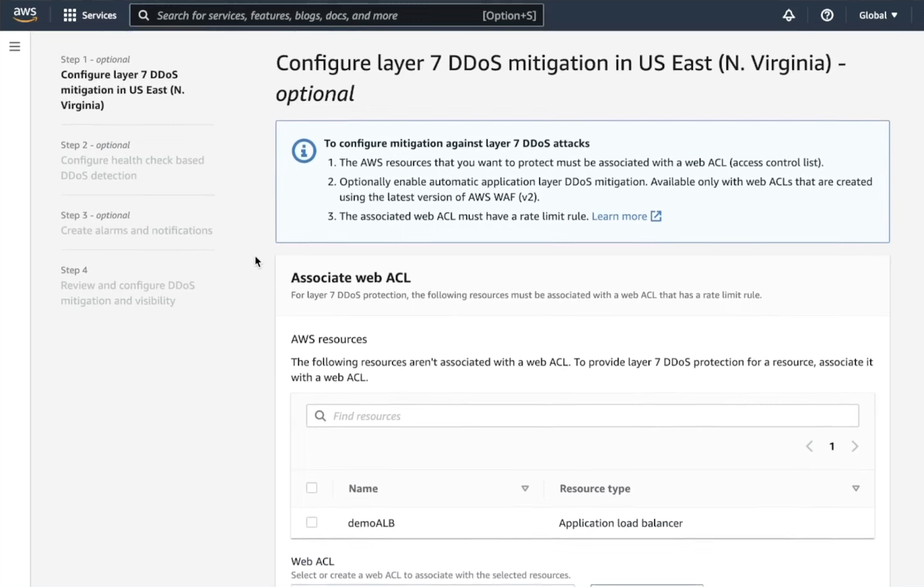Viewport: 924px width, 587px height.
Task: Select page number 1 in pagination
Action: [x=832, y=446]
